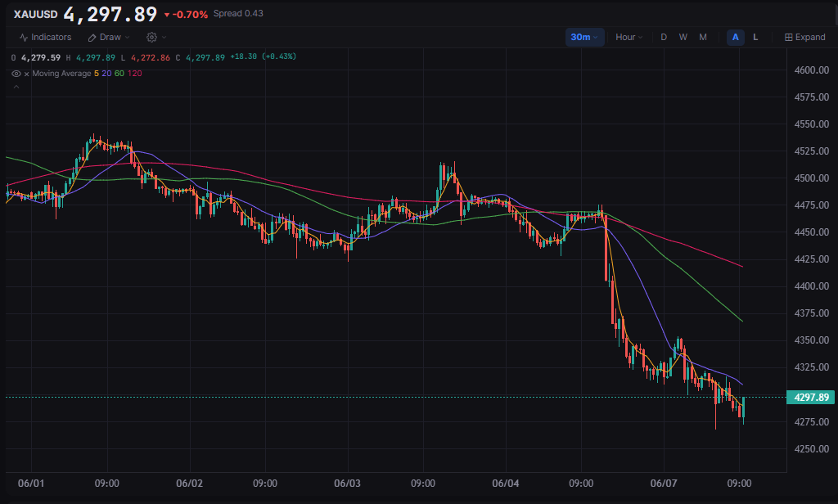
Task: Click the 4525.00 price axis label
Action: (x=812, y=151)
